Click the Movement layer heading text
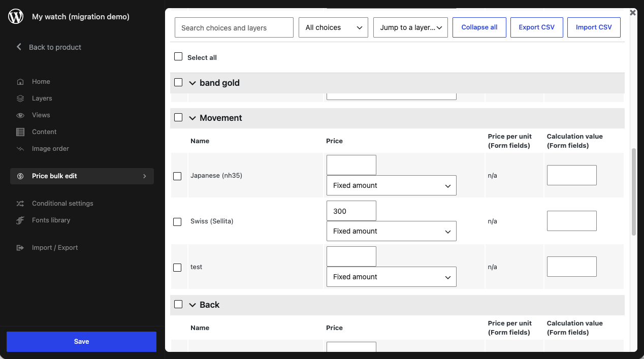This screenshot has width=644, height=359. pyautogui.click(x=221, y=118)
